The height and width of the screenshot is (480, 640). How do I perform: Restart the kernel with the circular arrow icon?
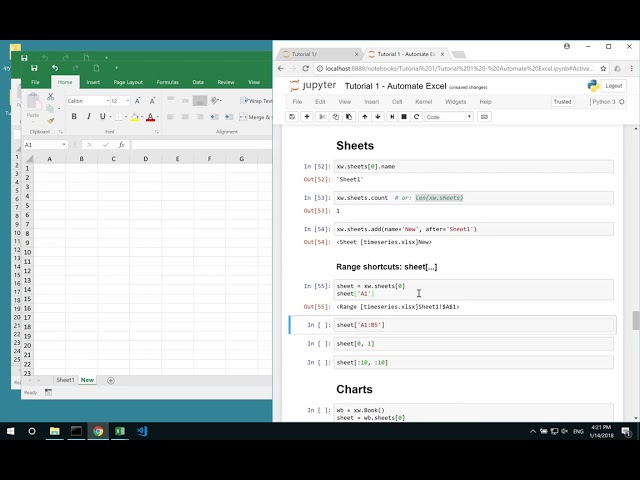coord(416,117)
